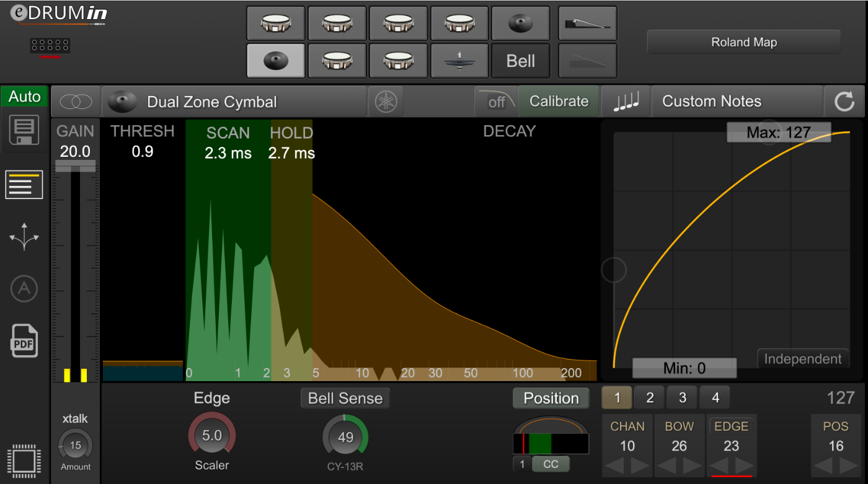The height and width of the screenshot is (484, 868).
Task: Click the GAIN slider handle
Action: pyautogui.click(x=76, y=165)
